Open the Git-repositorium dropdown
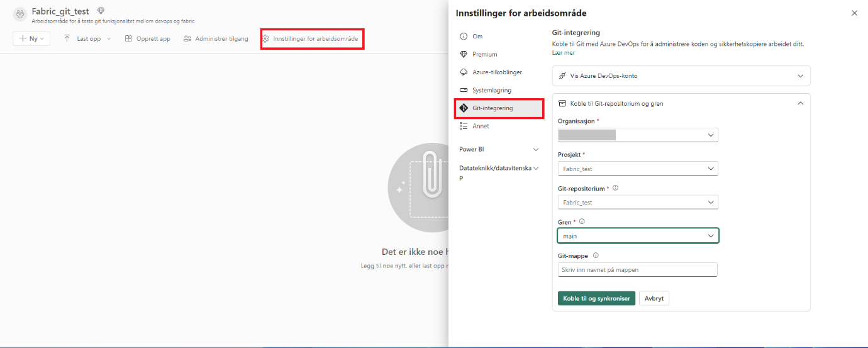The image size is (868, 348). coord(638,202)
